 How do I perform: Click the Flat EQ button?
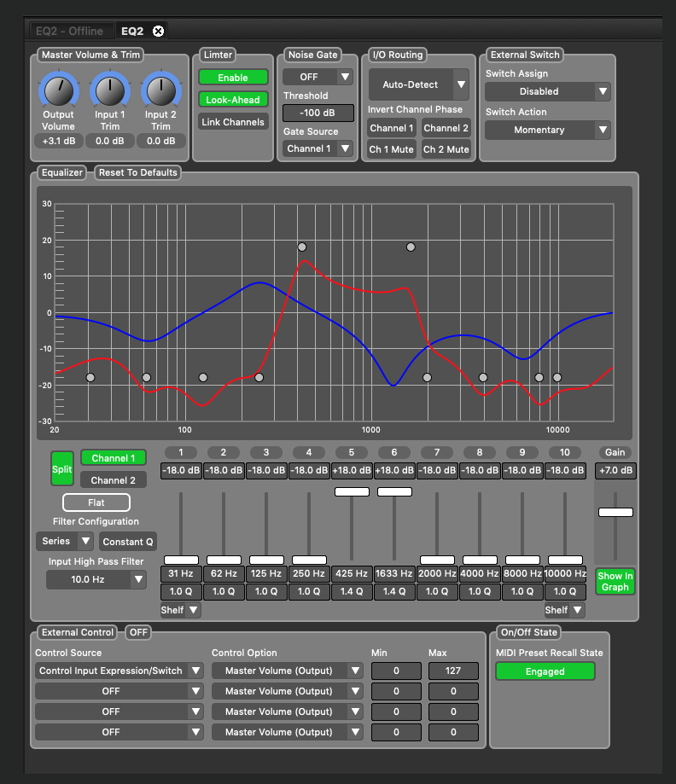pyautogui.click(x=96, y=502)
